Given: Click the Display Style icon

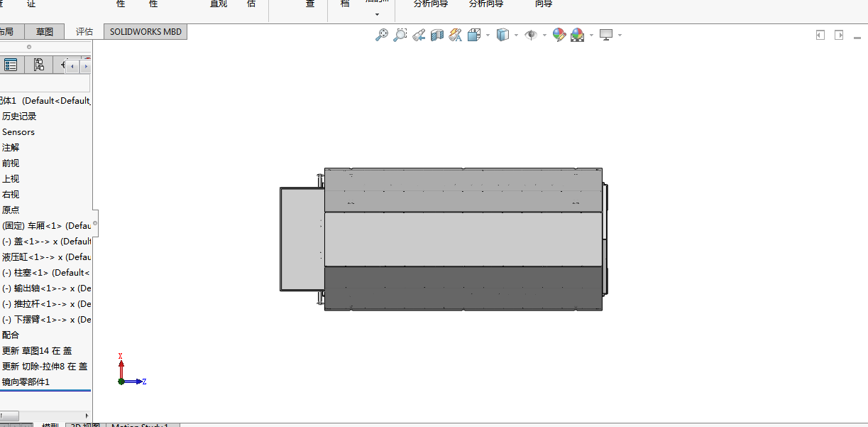Looking at the screenshot, I should pos(502,35).
